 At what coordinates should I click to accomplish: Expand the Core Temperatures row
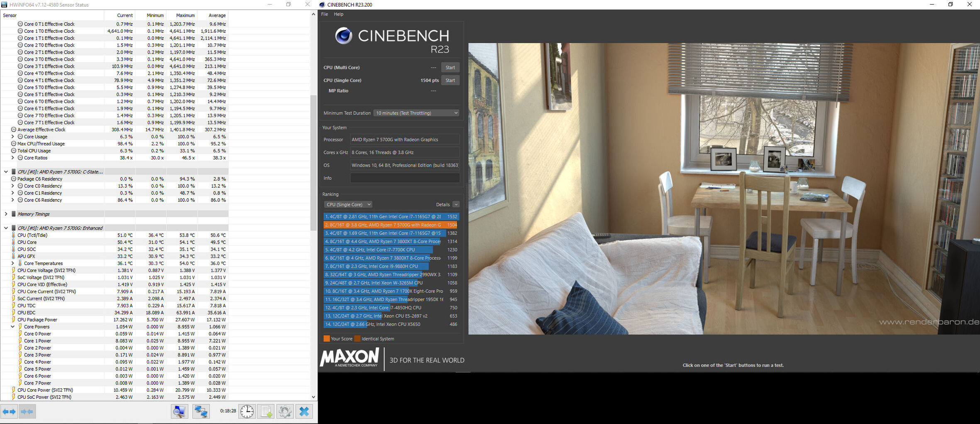click(x=12, y=263)
